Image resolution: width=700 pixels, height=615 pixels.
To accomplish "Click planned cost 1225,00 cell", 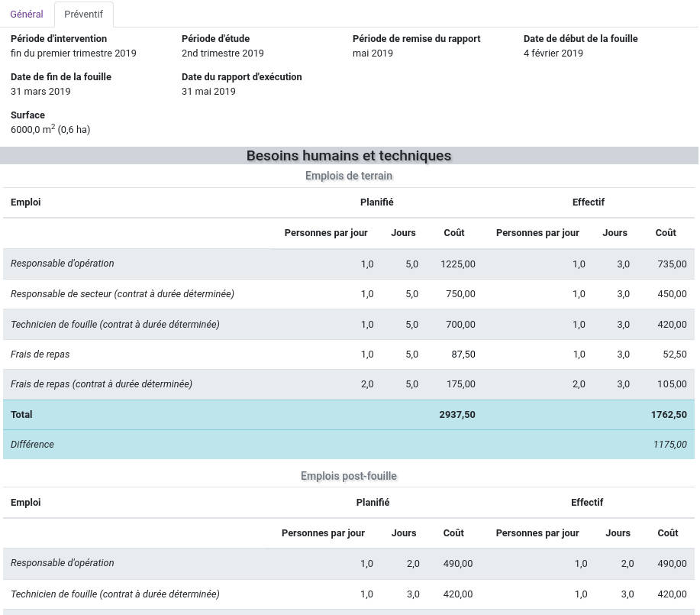I will (x=458, y=264).
